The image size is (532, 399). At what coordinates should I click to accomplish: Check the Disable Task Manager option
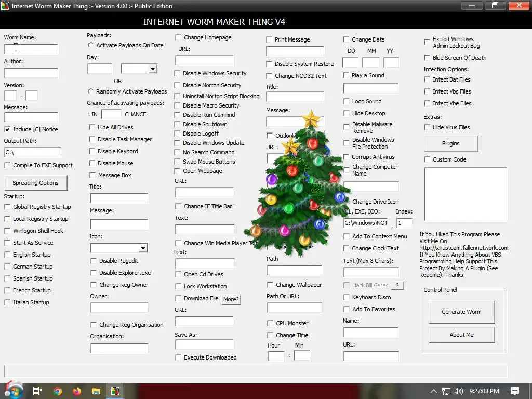tap(92, 139)
